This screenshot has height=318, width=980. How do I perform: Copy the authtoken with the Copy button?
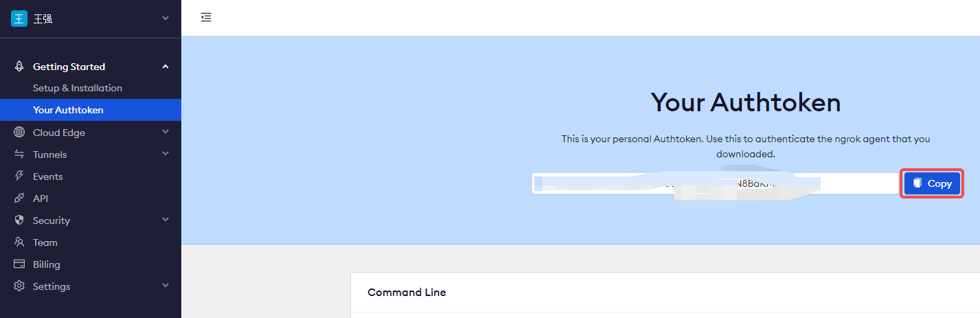932,183
